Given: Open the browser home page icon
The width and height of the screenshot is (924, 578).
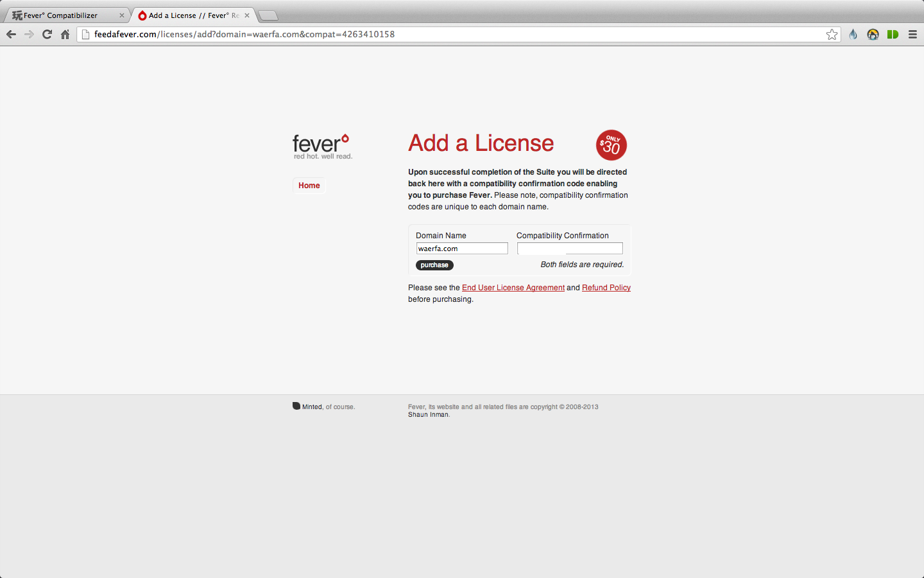Looking at the screenshot, I should click(x=65, y=35).
